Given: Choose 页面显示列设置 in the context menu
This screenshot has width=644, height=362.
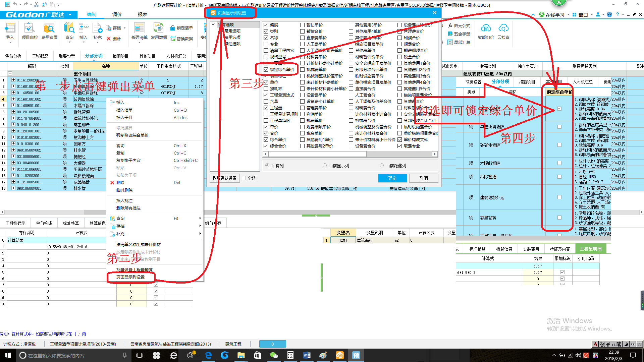Looking at the screenshot, I should click(130, 277).
